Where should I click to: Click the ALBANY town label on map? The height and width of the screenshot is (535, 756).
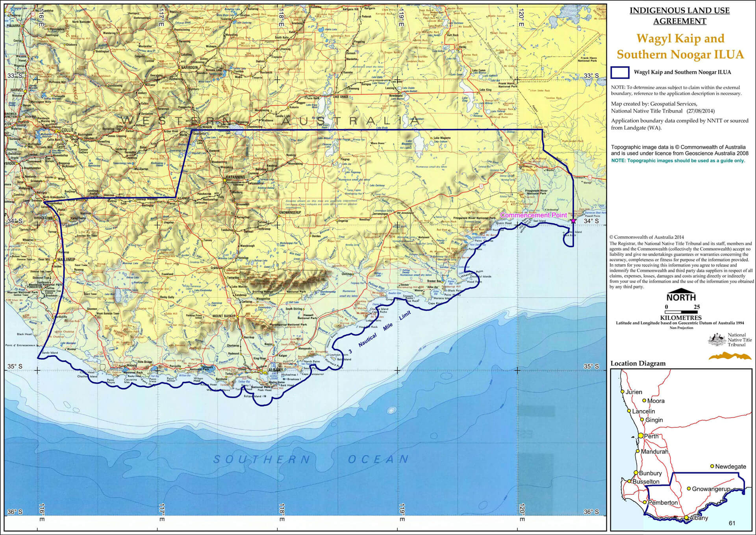pos(275,370)
